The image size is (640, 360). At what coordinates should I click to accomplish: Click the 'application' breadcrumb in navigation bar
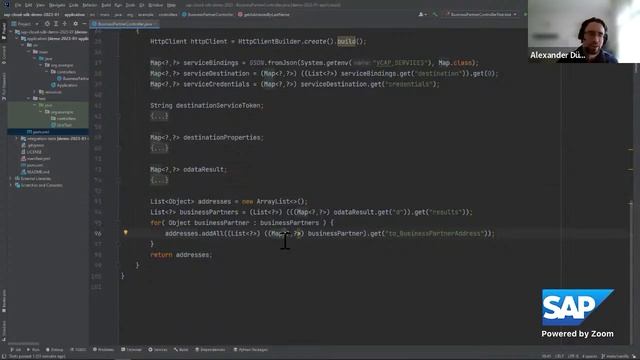tap(75, 14)
